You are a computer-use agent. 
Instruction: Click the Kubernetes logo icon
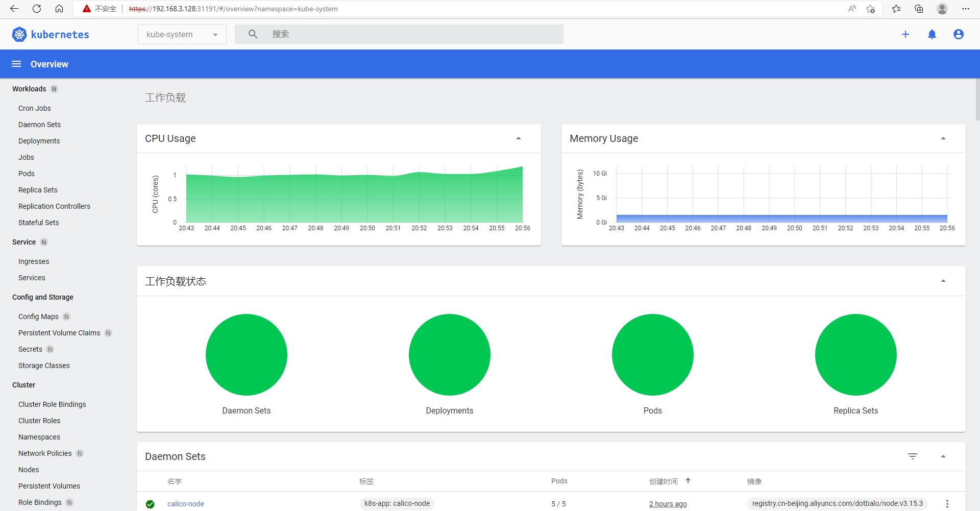click(x=19, y=34)
